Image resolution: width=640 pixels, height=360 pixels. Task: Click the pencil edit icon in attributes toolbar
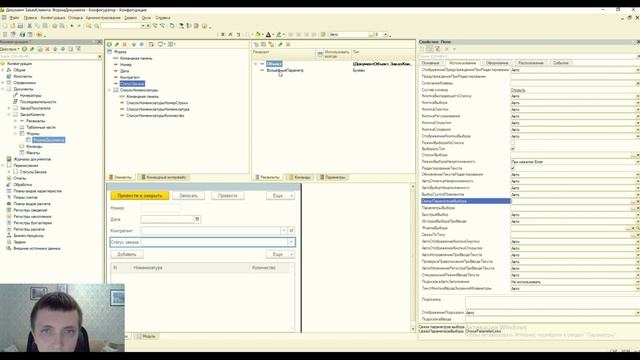tap(280, 44)
